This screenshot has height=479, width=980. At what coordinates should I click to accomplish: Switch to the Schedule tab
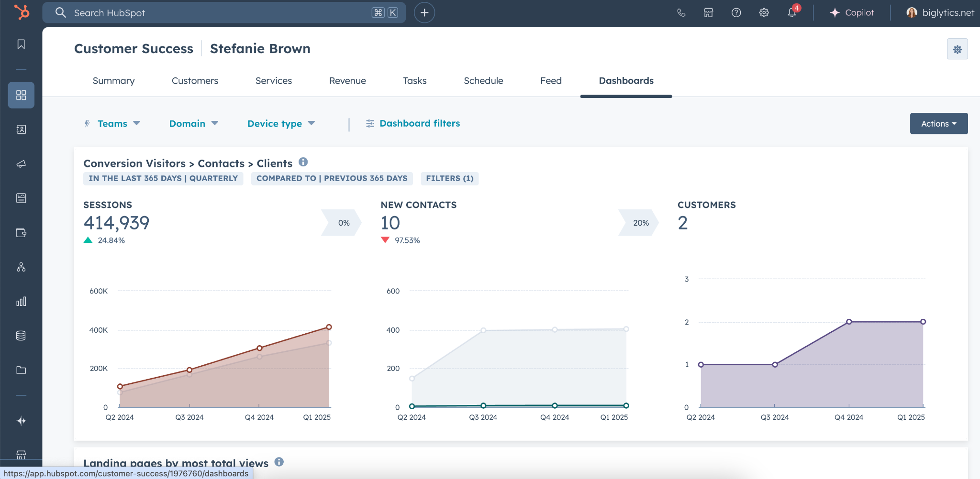coord(483,81)
